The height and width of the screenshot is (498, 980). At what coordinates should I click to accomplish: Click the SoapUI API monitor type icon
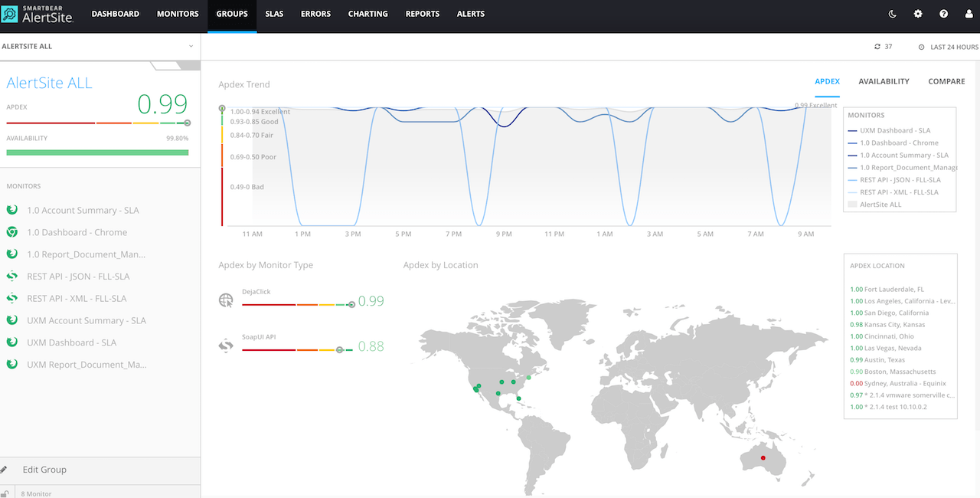coord(226,346)
